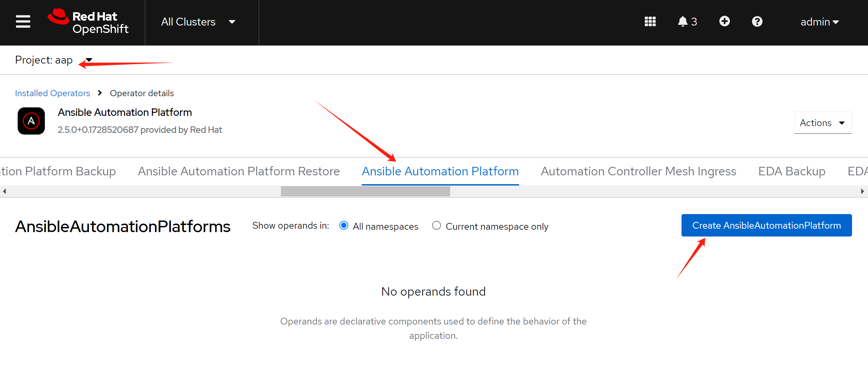
Task: Open the help question mark menu
Action: pos(757,22)
